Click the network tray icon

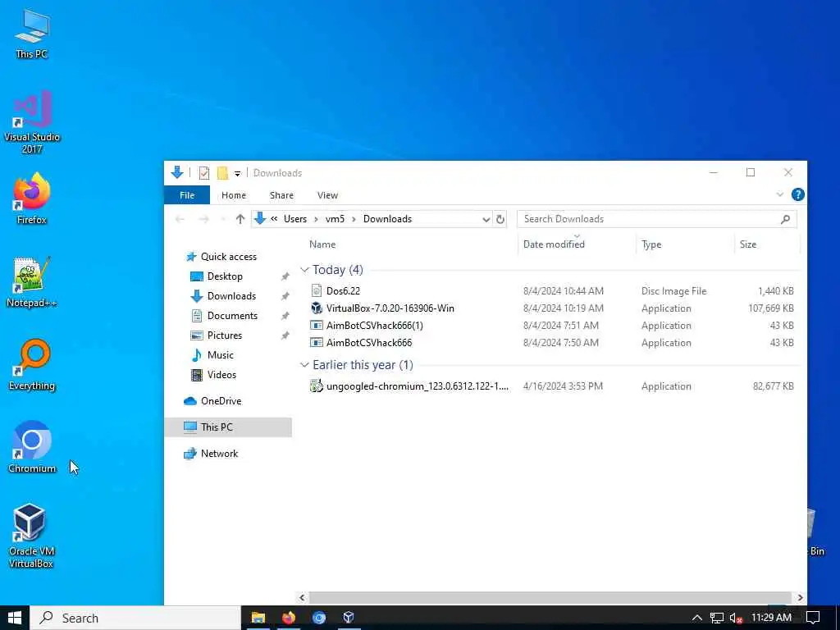[717, 619]
